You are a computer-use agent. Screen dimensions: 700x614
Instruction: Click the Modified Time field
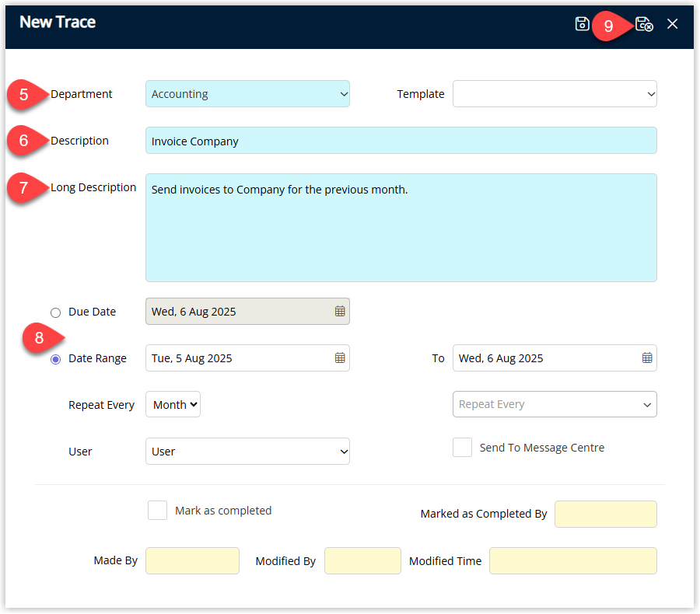(x=572, y=561)
